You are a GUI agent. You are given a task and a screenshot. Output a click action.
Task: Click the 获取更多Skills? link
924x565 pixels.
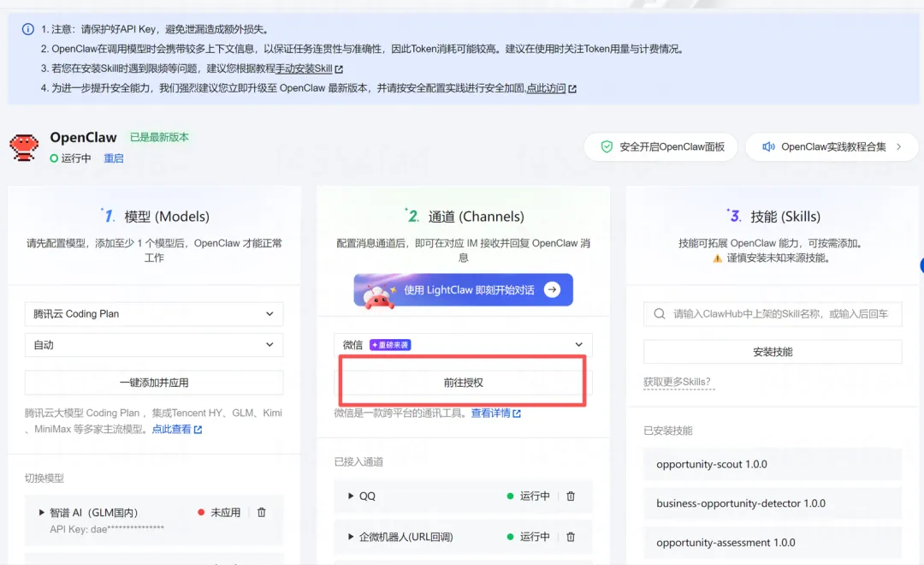(x=677, y=382)
